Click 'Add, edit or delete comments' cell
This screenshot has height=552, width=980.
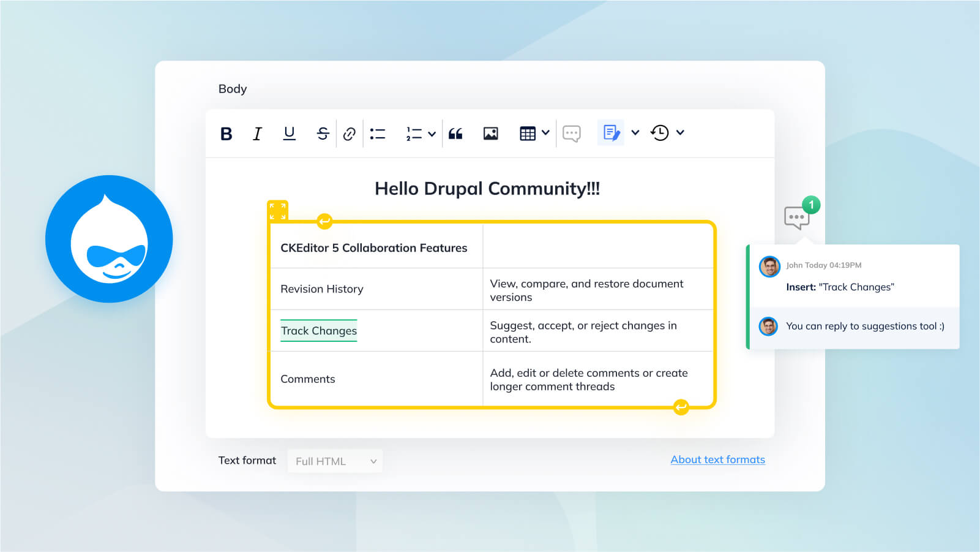click(x=598, y=379)
